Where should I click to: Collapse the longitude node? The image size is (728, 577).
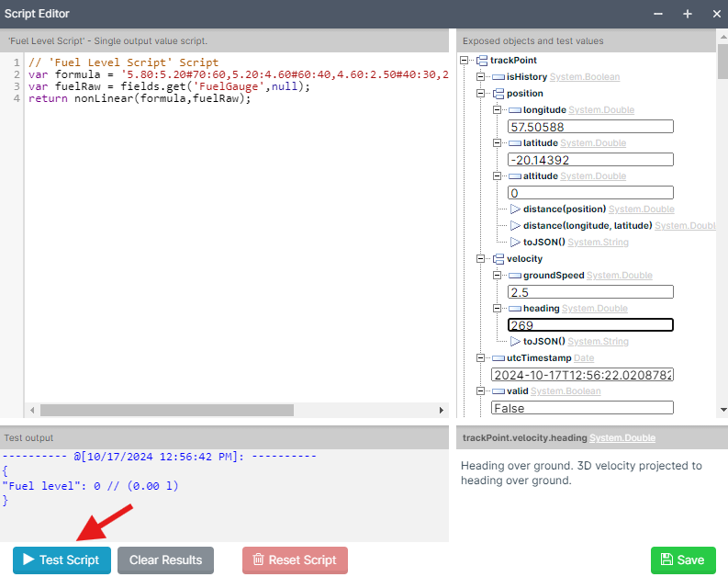pos(497,110)
